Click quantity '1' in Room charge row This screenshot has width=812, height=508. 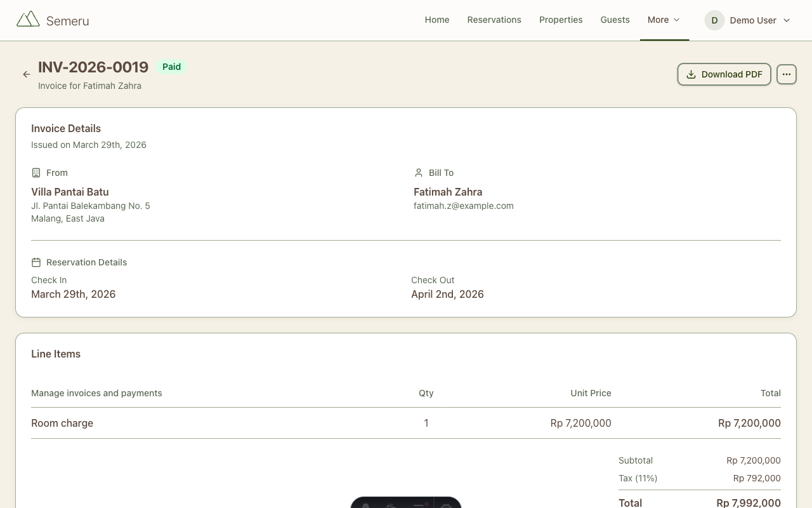(426, 423)
